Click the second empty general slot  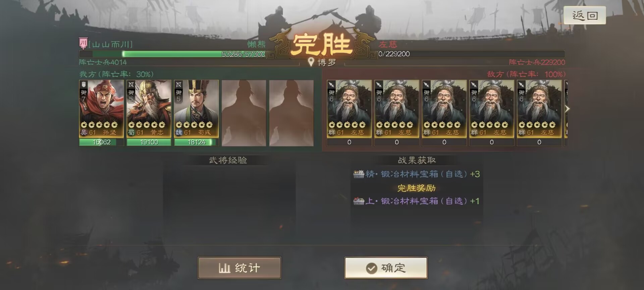(291, 113)
